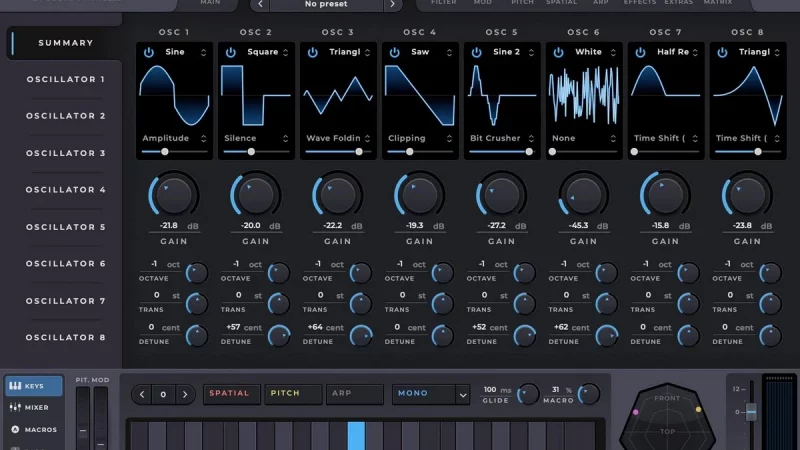
Task: Select the Summary tab in the sidebar
Action: coord(65,43)
